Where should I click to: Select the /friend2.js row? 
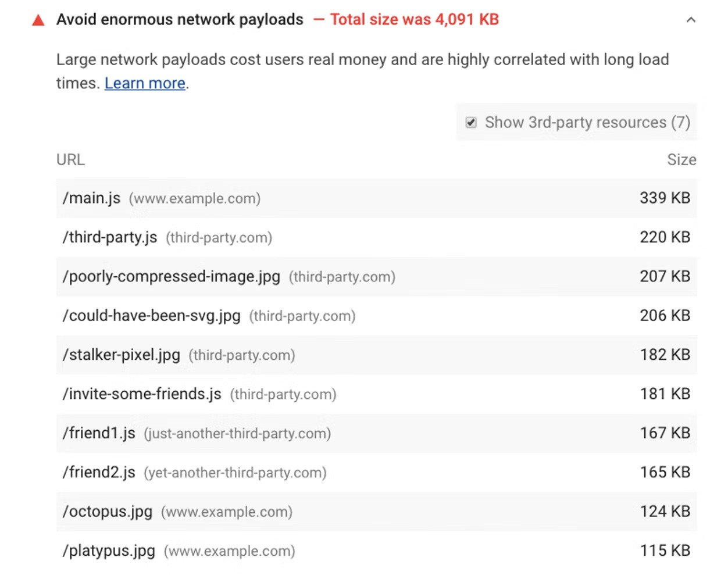(x=99, y=473)
